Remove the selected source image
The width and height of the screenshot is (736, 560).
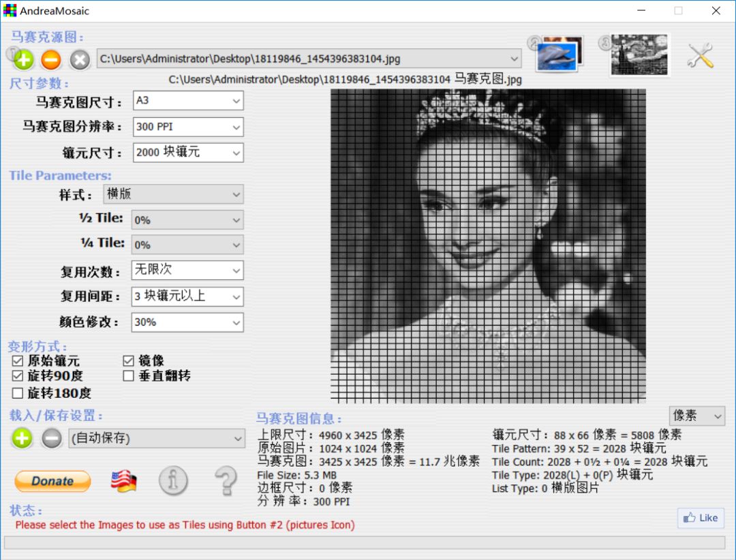[x=50, y=60]
